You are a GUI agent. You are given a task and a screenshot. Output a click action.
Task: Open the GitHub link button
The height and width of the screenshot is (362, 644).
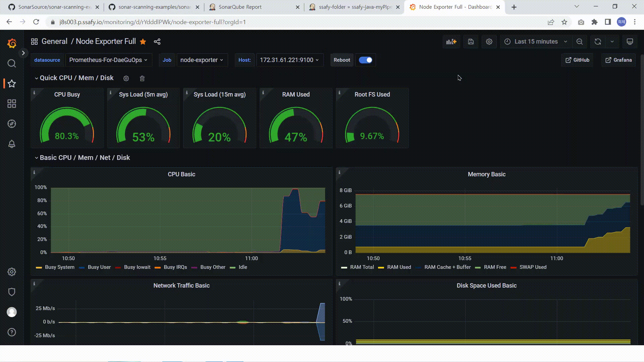pos(577,60)
